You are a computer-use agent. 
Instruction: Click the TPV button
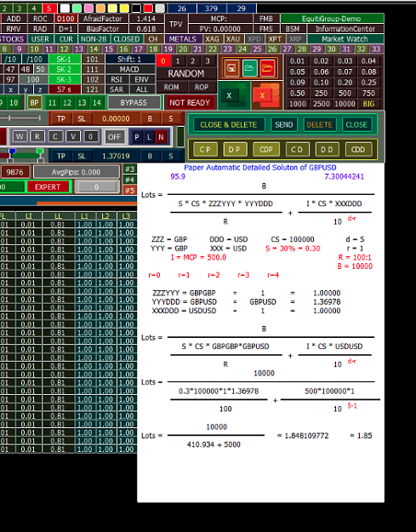[176, 24]
